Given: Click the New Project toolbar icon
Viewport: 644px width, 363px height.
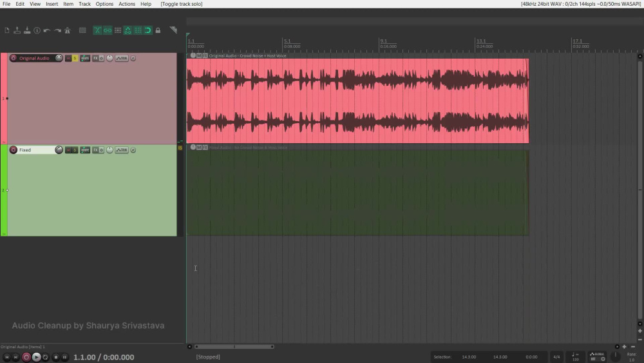Looking at the screenshot, I should click(x=7, y=30).
